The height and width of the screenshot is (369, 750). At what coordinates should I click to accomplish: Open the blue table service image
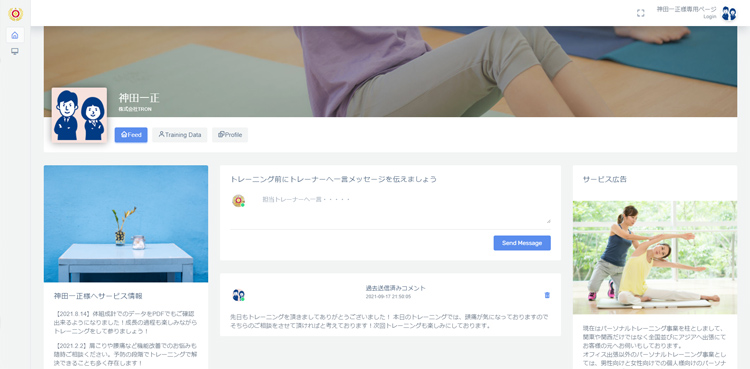pyautogui.click(x=126, y=224)
